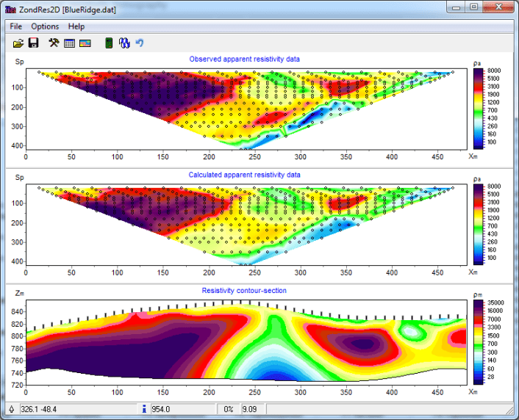The height and width of the screenshot is (420, 519).
Task: Click the green calculator-style toolbar icon
Action: (x=109, y=43)
